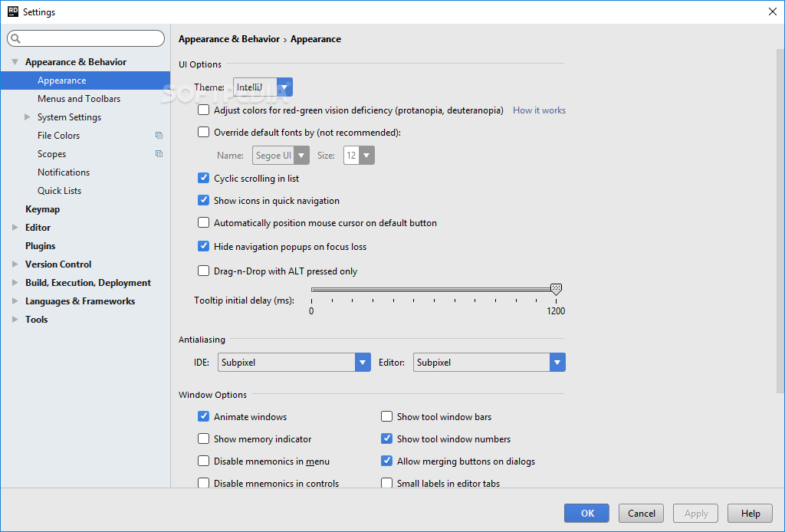Image resolution: width=785 pixels, height=532 pixels.
Task: Collapse the Appearance & Behavior tree node
Action: [15, 62]
